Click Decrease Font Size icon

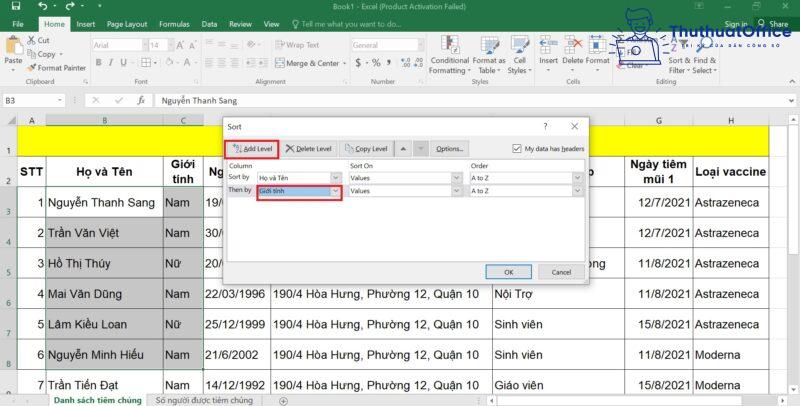click(192, 45)
